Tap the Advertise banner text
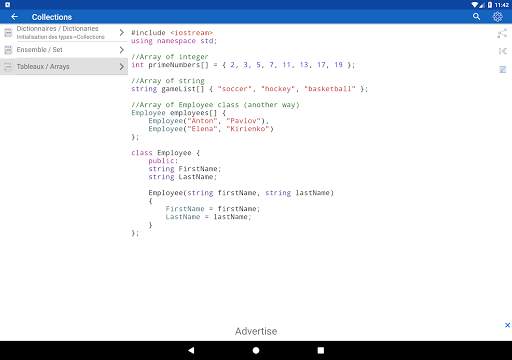512x360 pixels. [x=256, y=331]
